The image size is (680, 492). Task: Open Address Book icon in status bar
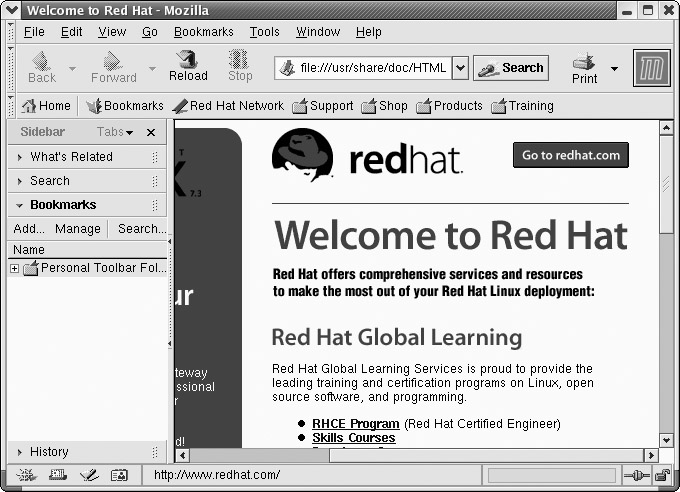[x=119, y=475]
